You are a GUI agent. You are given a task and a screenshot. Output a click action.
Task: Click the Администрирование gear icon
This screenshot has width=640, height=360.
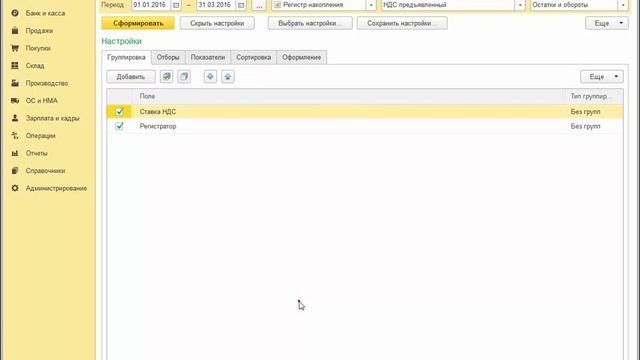tap(15, 188)
